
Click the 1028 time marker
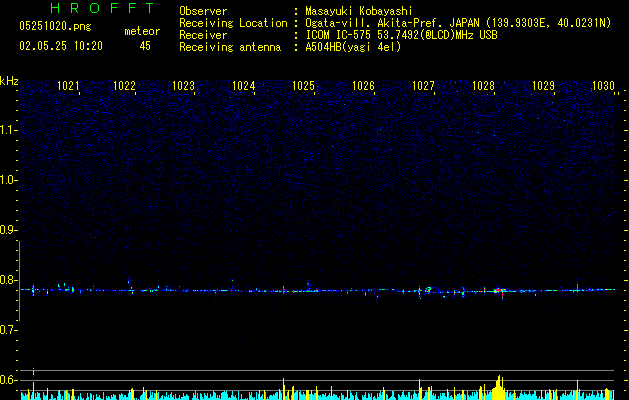tap(483, 86)
